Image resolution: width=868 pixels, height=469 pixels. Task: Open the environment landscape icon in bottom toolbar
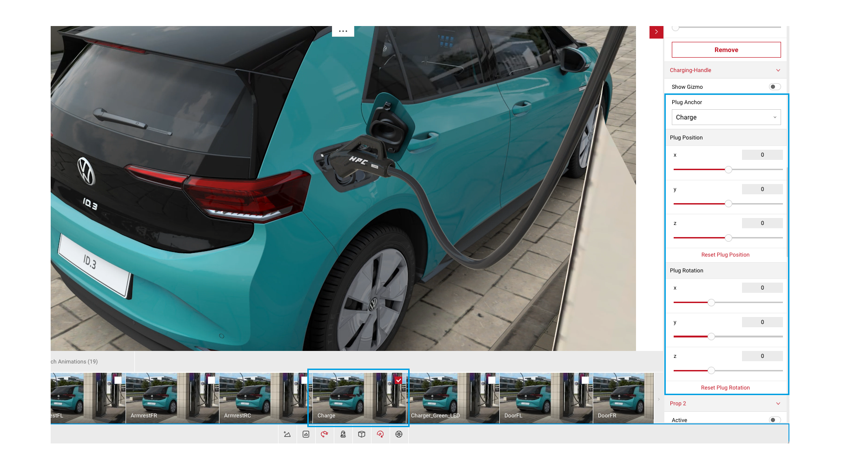point(287,434)
